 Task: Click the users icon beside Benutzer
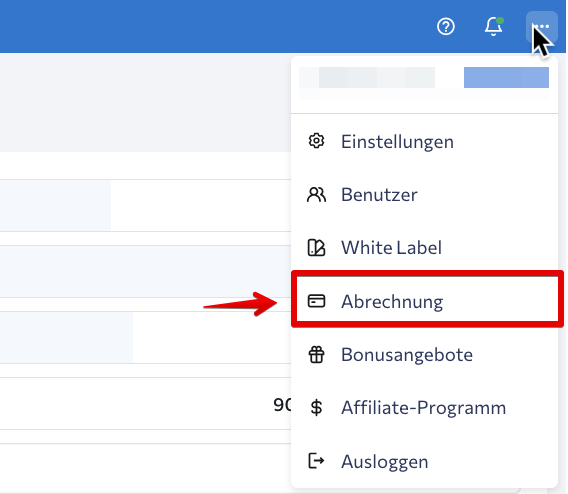coord(316,194)
